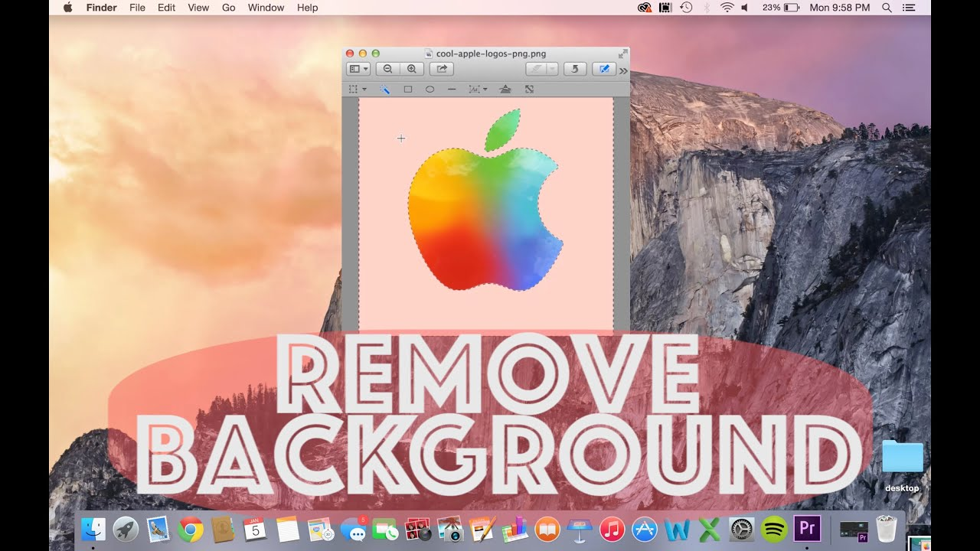This screenshot has height=551, width=980.
Task: Open the Adjust Color prism tool
Action: point(505,90)
